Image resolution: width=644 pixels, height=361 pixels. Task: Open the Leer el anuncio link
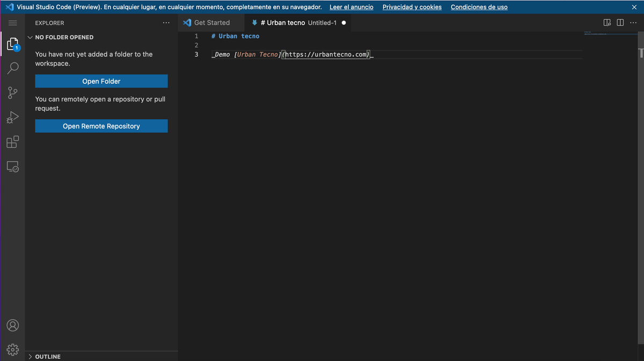(351, 7)
